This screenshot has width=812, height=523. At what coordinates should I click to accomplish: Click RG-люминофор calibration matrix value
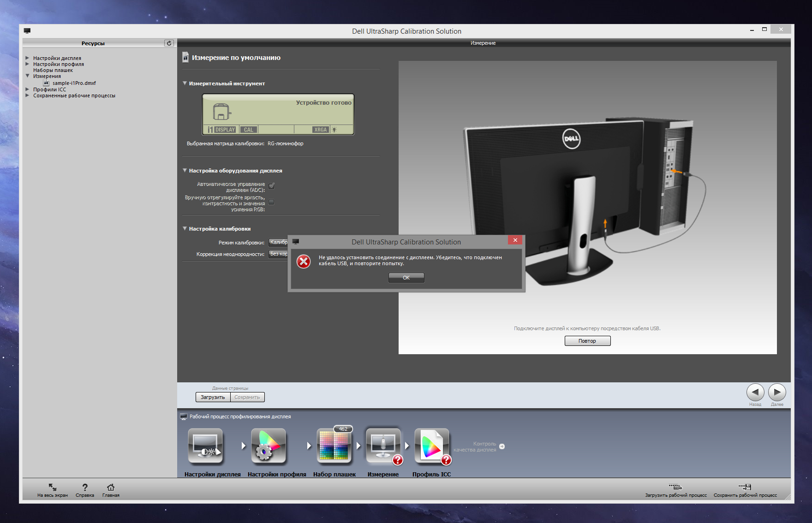[286, 143]
